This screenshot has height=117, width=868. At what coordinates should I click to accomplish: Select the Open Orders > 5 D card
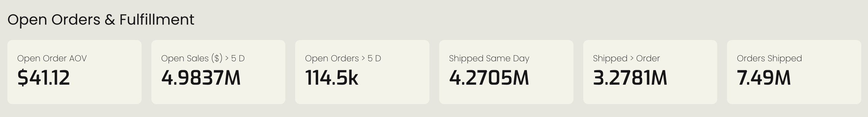362,72
